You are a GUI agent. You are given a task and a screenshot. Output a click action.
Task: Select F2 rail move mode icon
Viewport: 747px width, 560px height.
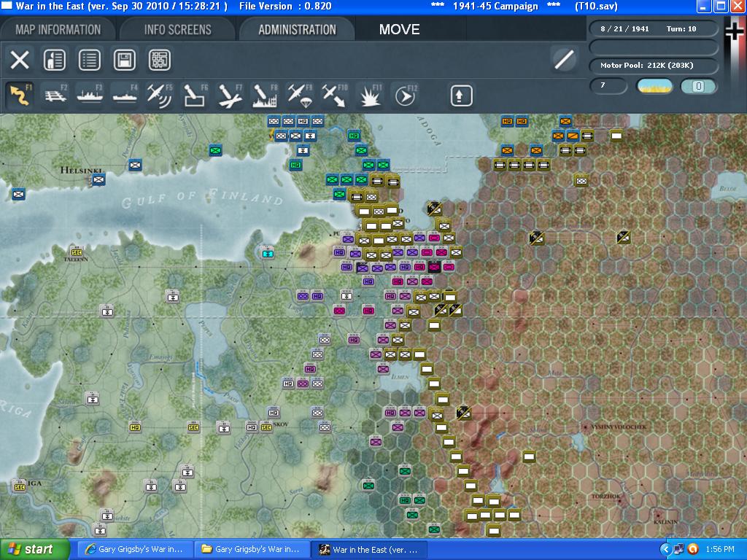pyautogui.click(x=55, y=96)
